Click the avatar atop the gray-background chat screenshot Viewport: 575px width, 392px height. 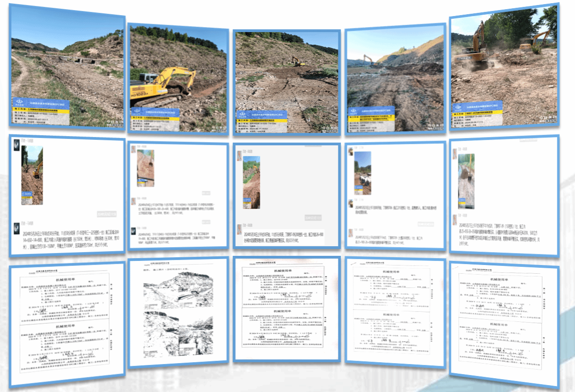[239, 156]
